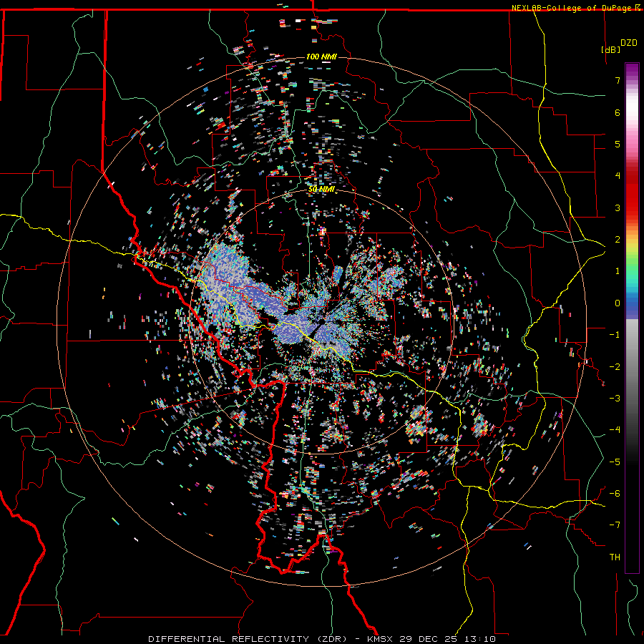Click the TH threshold label on scale
Image resolution: width=644 pixels, height=644 pixels.
(x=615, y=557)
